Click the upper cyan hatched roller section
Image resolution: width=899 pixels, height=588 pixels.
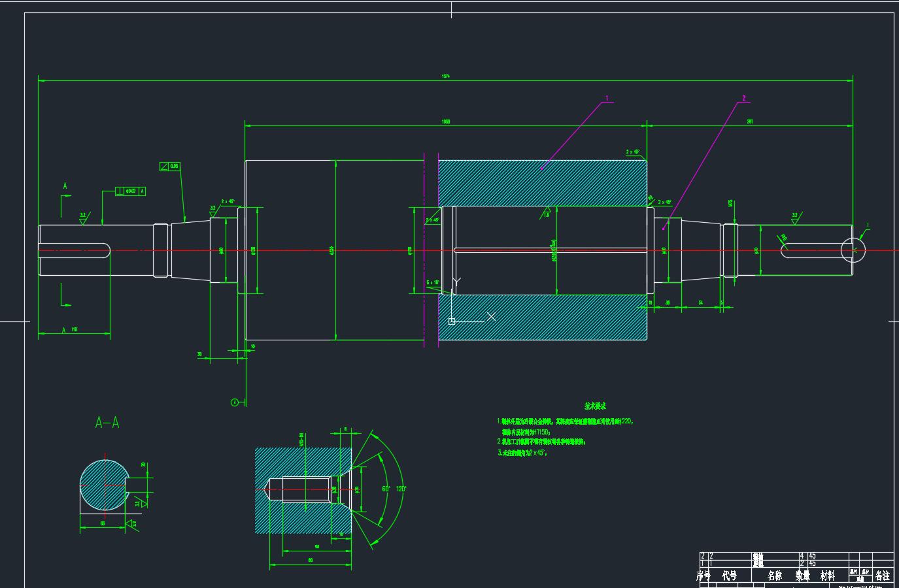pos(543,183)
